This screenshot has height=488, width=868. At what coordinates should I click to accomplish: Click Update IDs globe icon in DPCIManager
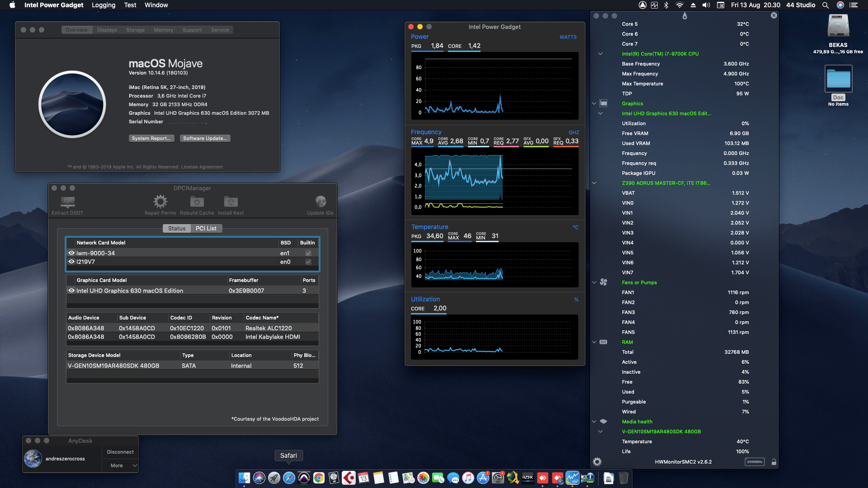pos(321,201)
